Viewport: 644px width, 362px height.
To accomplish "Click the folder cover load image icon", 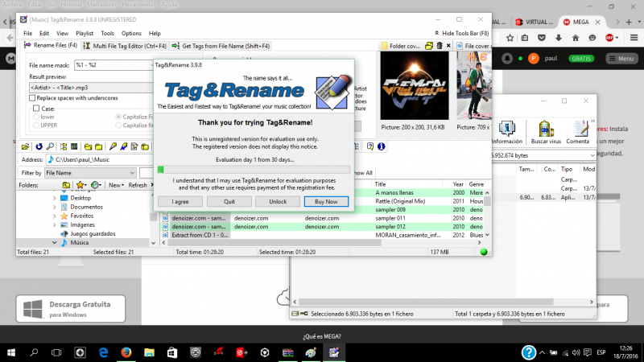I will click(429, 46).
